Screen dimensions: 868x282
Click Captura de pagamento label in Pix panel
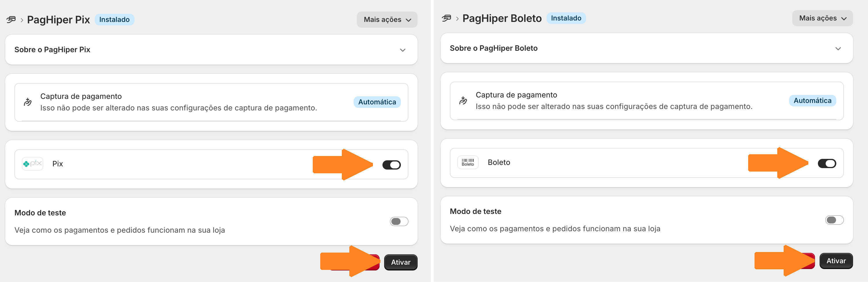pos(81,96)
